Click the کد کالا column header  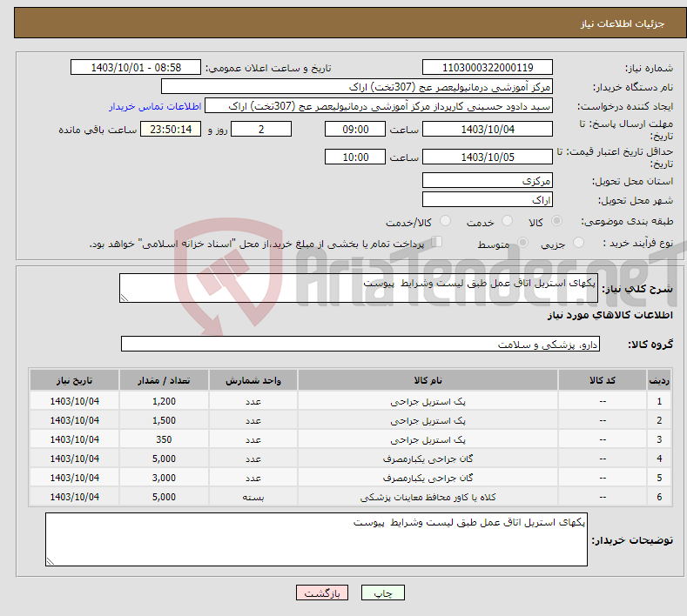(603, 380)
